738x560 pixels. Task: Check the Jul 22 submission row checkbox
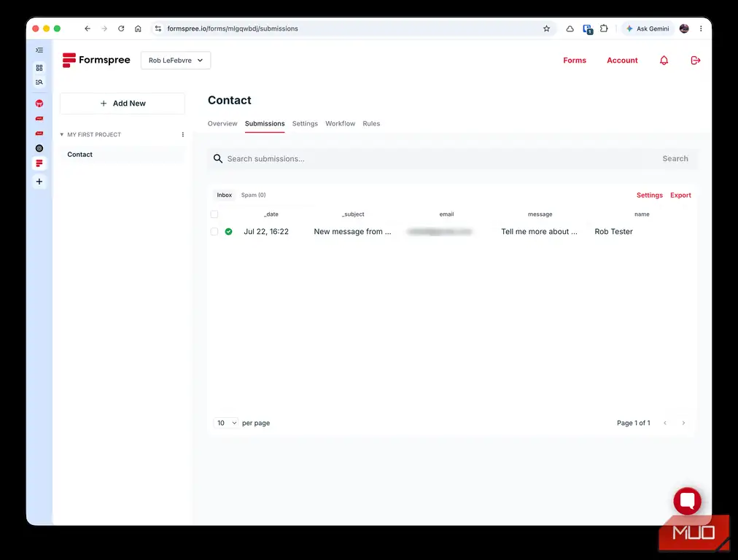[214, 232]
